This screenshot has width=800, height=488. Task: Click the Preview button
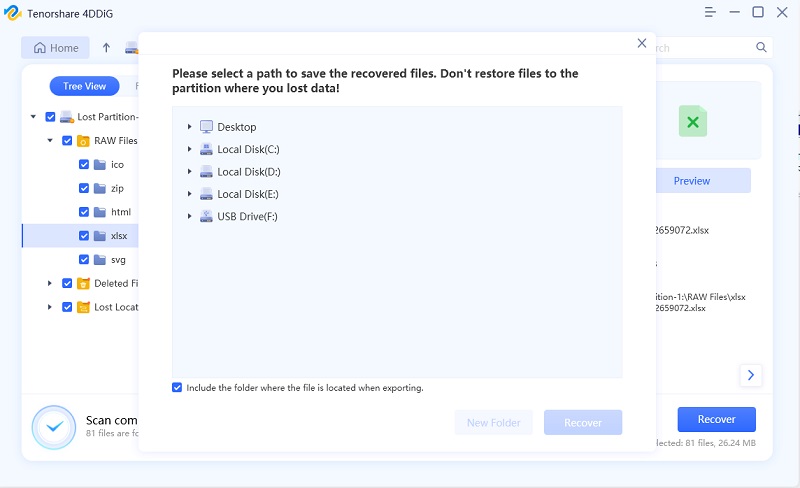coord(691,181)
